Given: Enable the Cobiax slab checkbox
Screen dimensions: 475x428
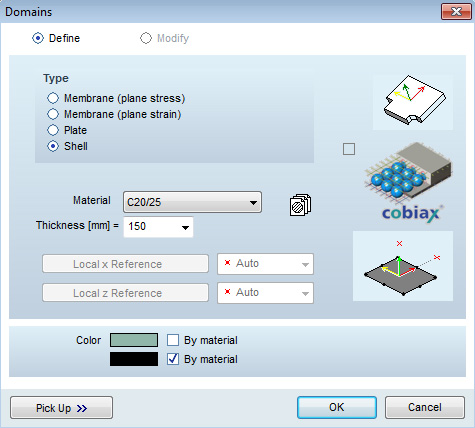Looking at the screenshot, I should point(349,149).
